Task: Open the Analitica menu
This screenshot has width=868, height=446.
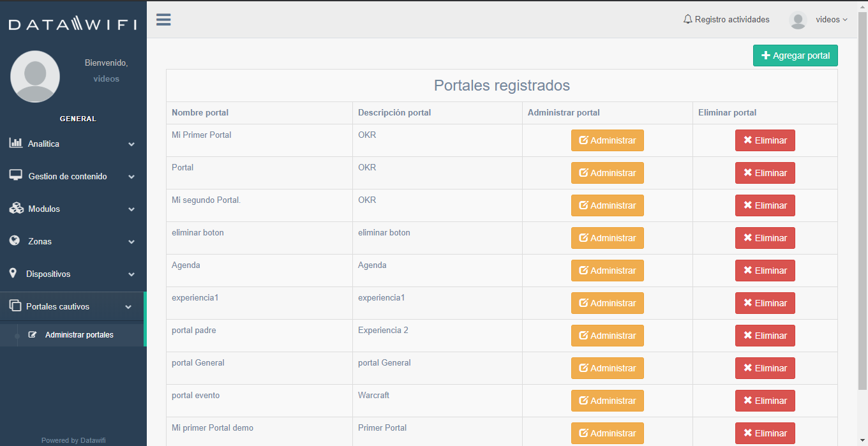Action: pos(73,144)
